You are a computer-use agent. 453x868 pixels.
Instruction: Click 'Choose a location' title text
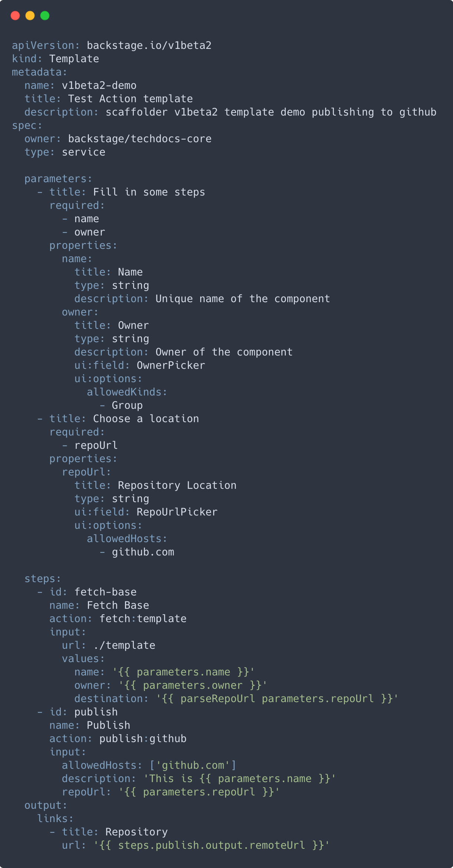[146, 419]
